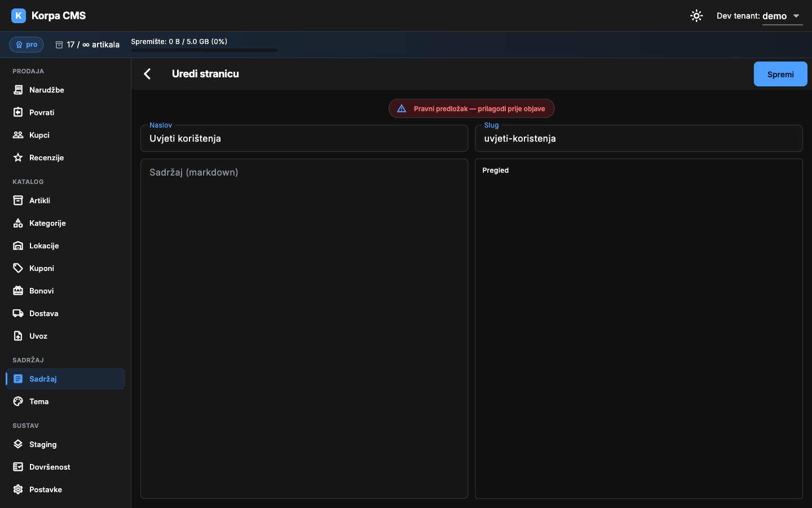The height and width of the screenshot is (508, 812).
Task: Focus the Naslov title input field
Action: (304, 138)
